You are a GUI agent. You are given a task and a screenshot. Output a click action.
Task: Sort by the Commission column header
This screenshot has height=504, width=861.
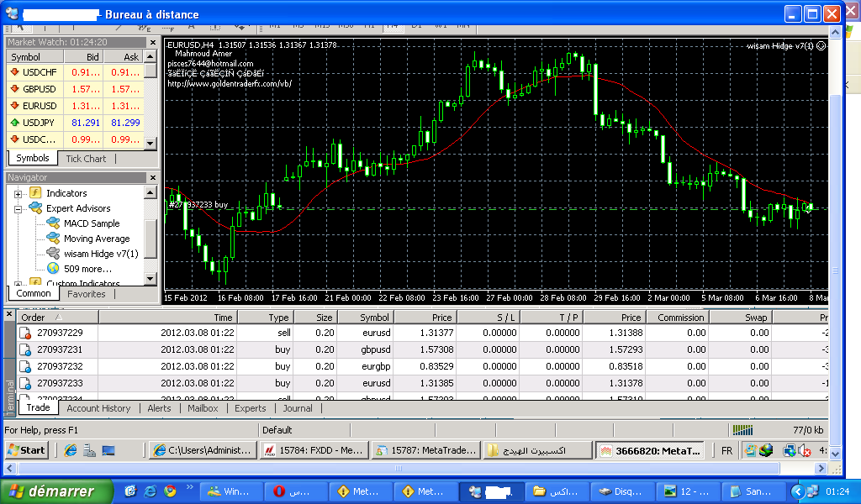coord(678,317)
